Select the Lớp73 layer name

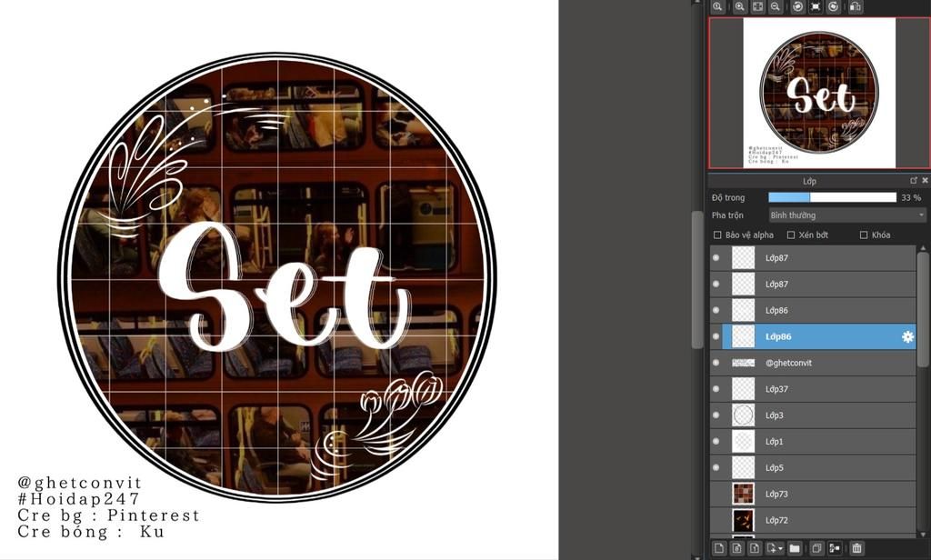pos(776,494)
